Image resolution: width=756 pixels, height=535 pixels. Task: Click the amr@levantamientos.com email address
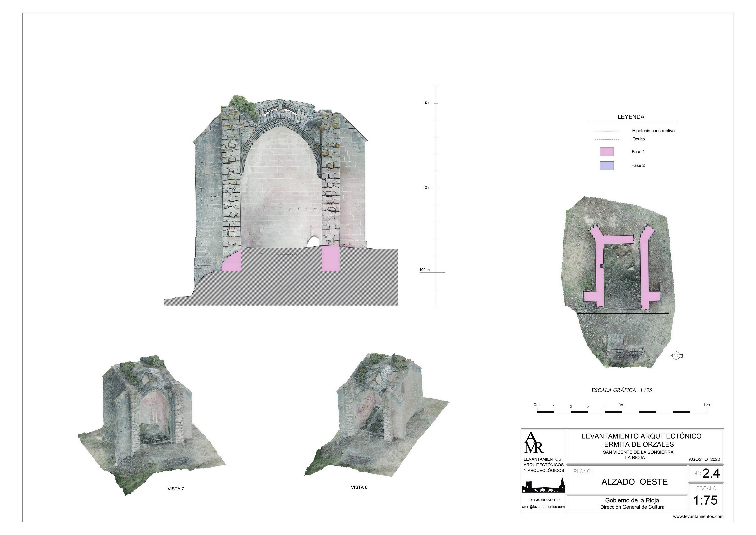coord(544,507)
